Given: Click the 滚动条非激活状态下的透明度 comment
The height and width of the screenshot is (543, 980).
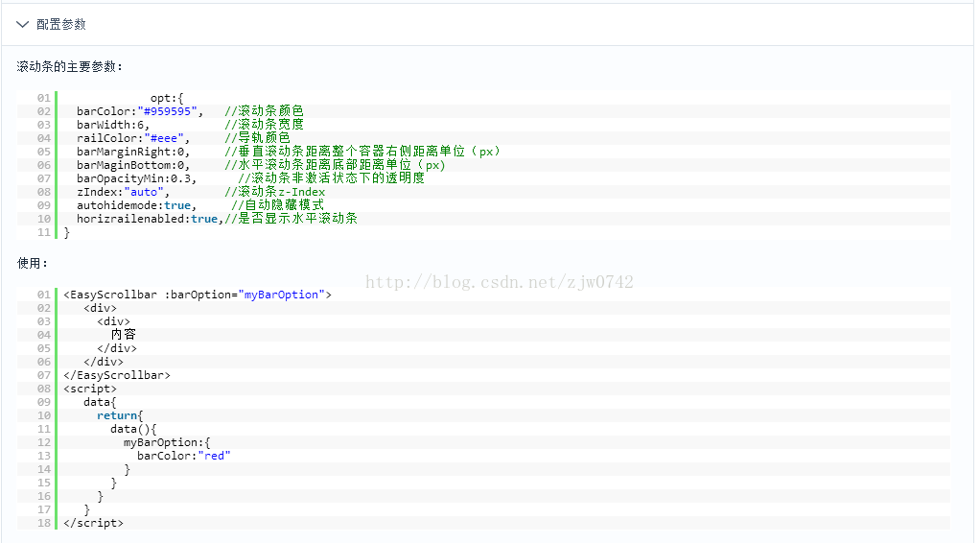Looking at the screenshot, I should tap(331, 178).
